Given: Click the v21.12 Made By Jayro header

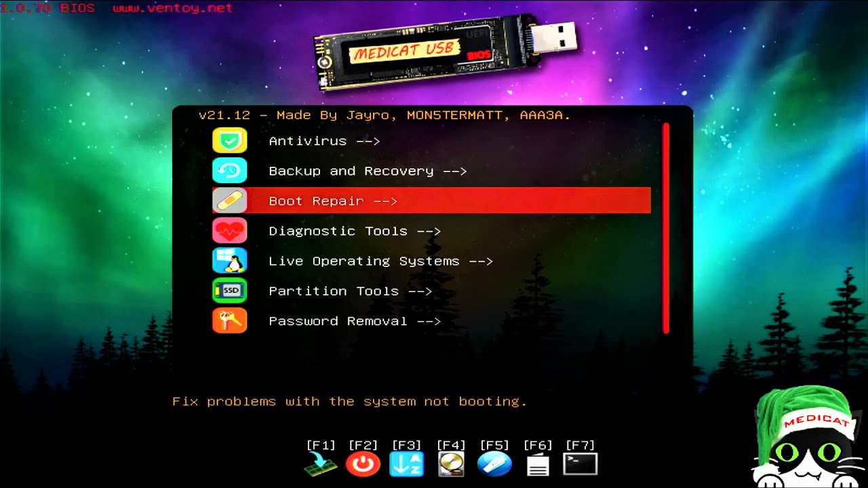Looking at the screenshot, I should coord(384,115).
